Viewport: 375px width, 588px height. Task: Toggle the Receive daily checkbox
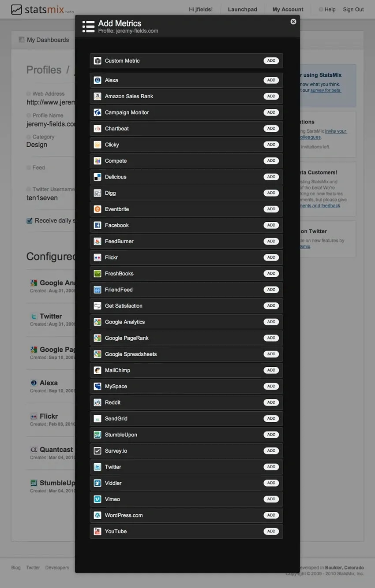tap(30, 221)
